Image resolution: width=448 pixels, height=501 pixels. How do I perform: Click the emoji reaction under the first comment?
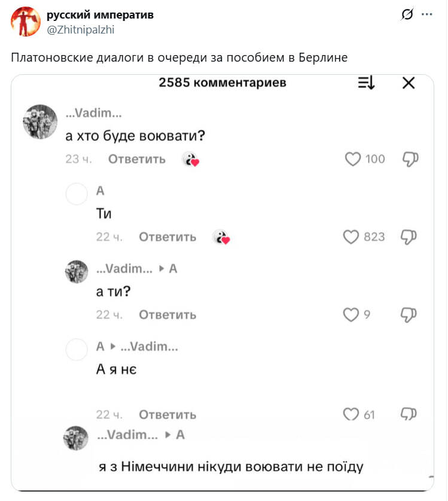[190, 159]
